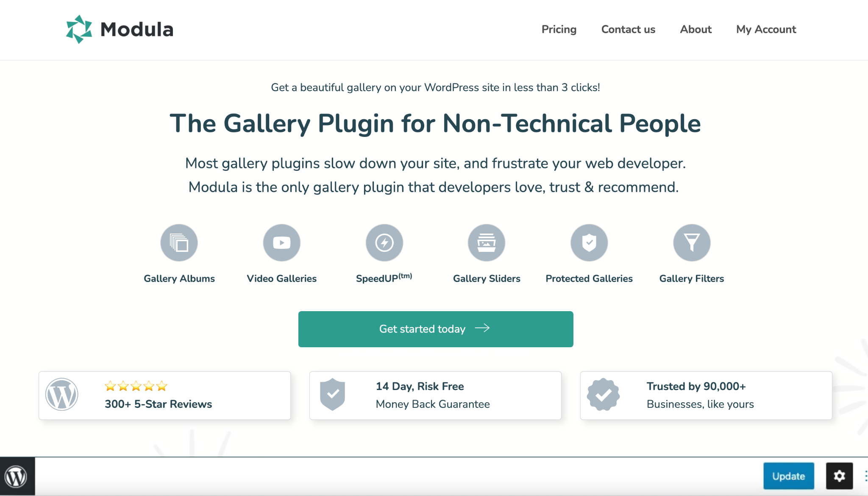Click the blue Update button

coord(789,476)
